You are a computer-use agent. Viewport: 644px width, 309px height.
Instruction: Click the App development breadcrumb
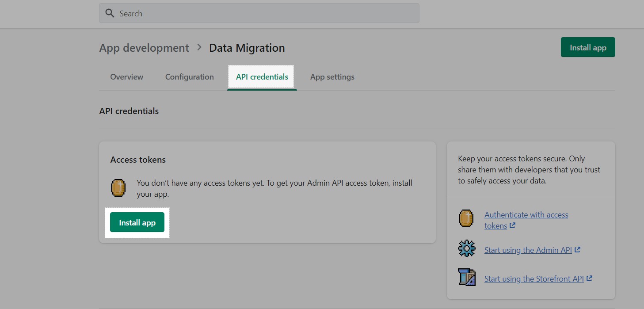coord(144,48)
